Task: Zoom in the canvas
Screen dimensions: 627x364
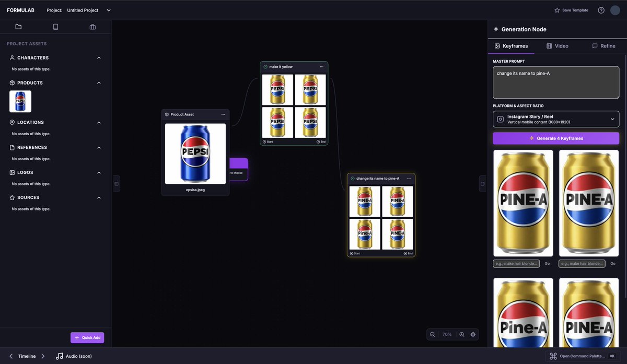Action: pyautogui.click(x=461, y=334)
